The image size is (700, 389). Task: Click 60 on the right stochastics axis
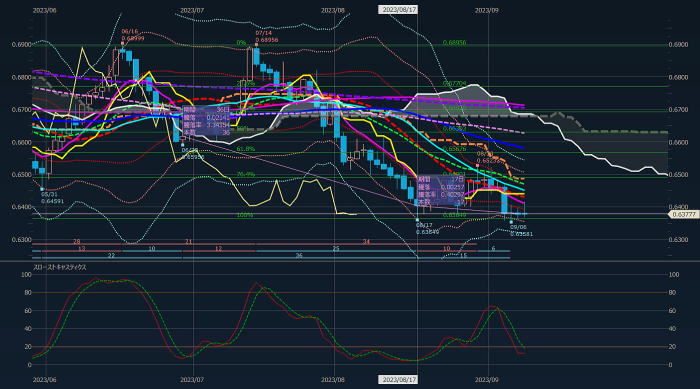(672, 310)
